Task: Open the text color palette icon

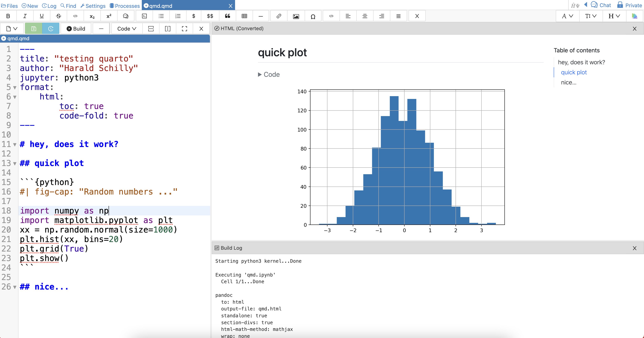Action: tap(634, 16)
